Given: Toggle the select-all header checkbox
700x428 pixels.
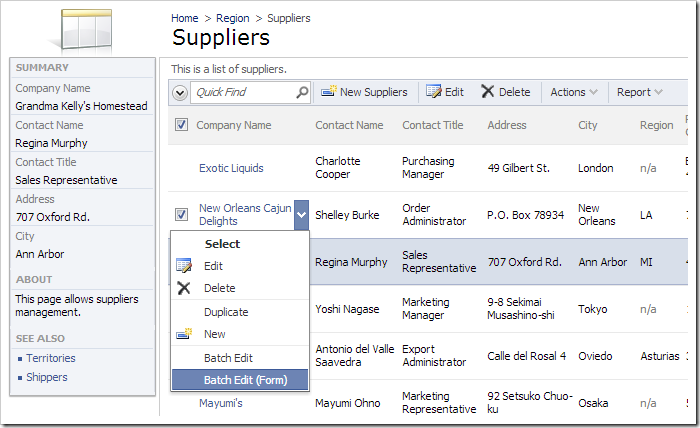Looking at the screenshot, I should [181, 125].
